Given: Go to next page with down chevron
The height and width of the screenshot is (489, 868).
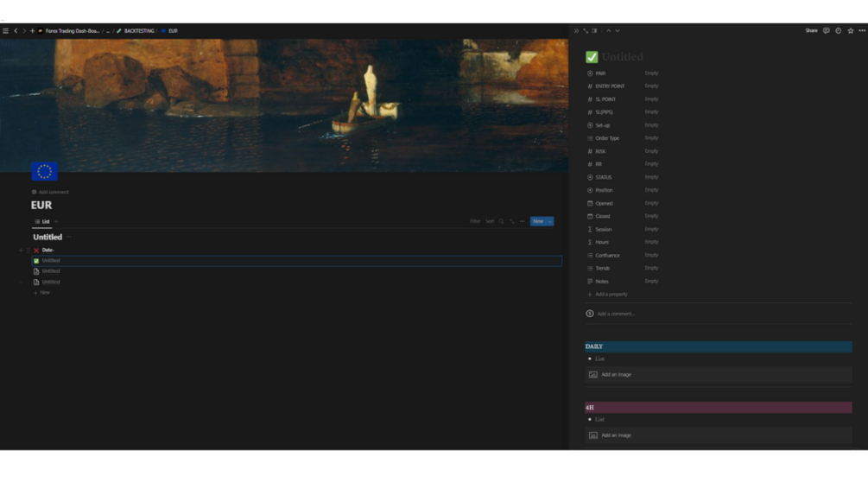Looking at the screenshot, I should coord(618,31).
